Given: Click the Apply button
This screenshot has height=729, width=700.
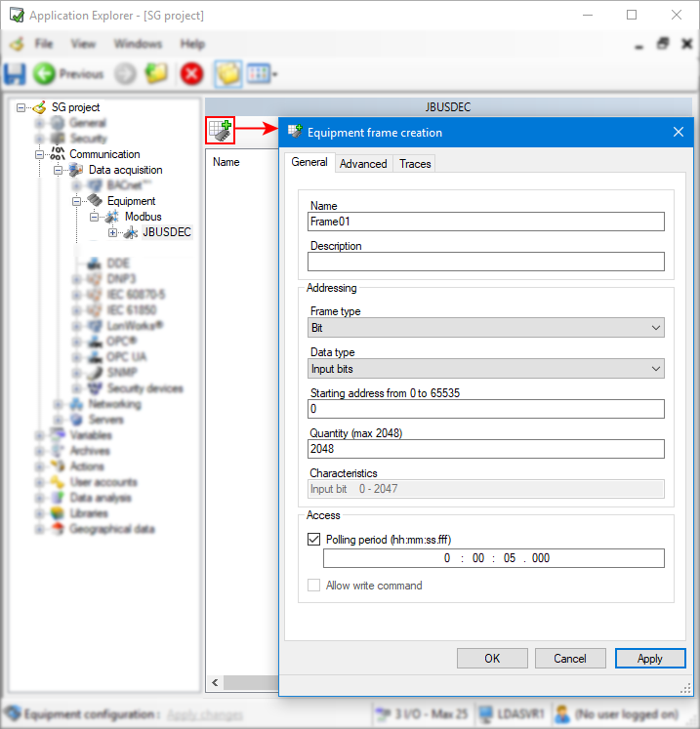Looking at the screenshot, I should [x=649, y=659].
